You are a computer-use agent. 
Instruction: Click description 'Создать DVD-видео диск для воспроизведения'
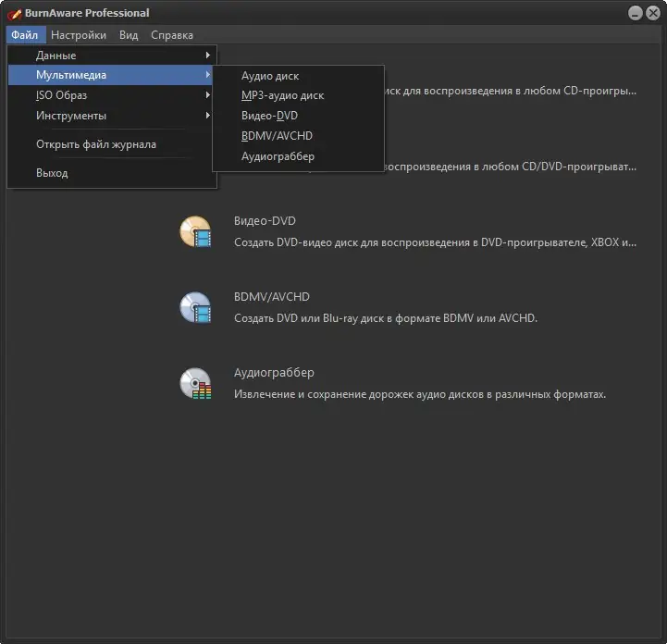pyautogui.click(x=435, y=242)
